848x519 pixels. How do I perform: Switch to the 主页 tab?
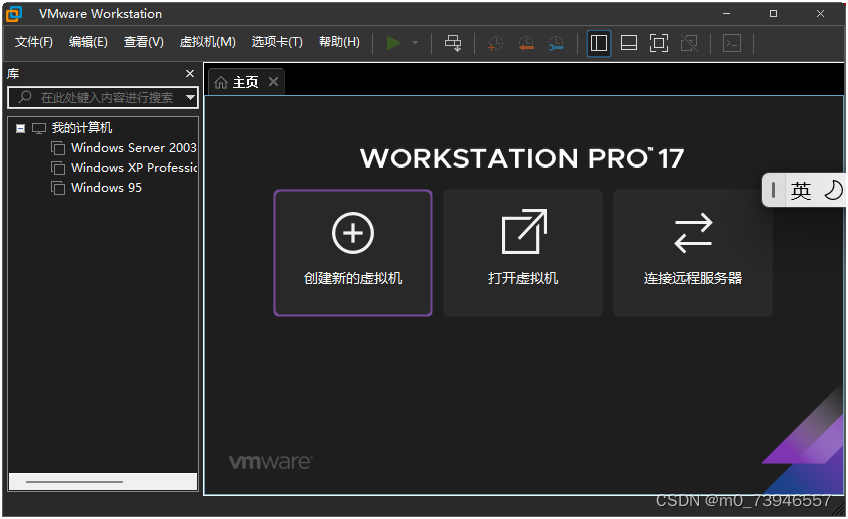pyautogui.click(x=246, y=82)
